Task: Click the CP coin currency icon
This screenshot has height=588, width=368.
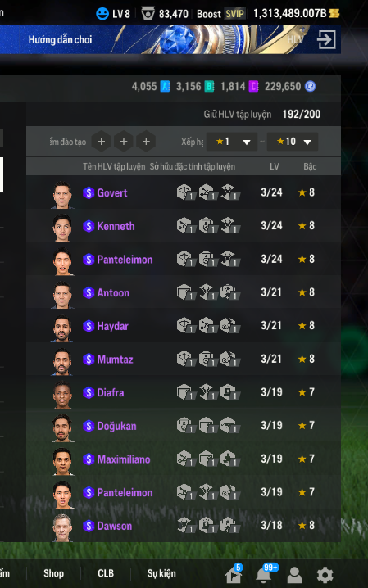Action: pos(310,87)
